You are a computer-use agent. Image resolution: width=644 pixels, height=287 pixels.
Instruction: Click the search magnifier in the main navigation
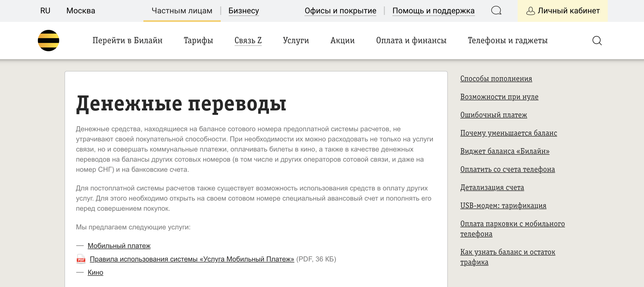coord(597,40)
